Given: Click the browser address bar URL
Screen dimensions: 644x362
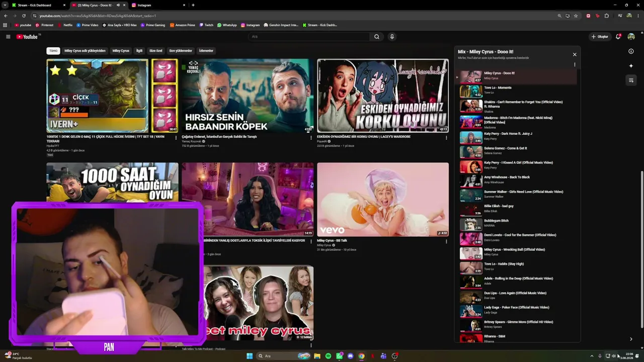Looking at the screenshot, I should [98, 16].
